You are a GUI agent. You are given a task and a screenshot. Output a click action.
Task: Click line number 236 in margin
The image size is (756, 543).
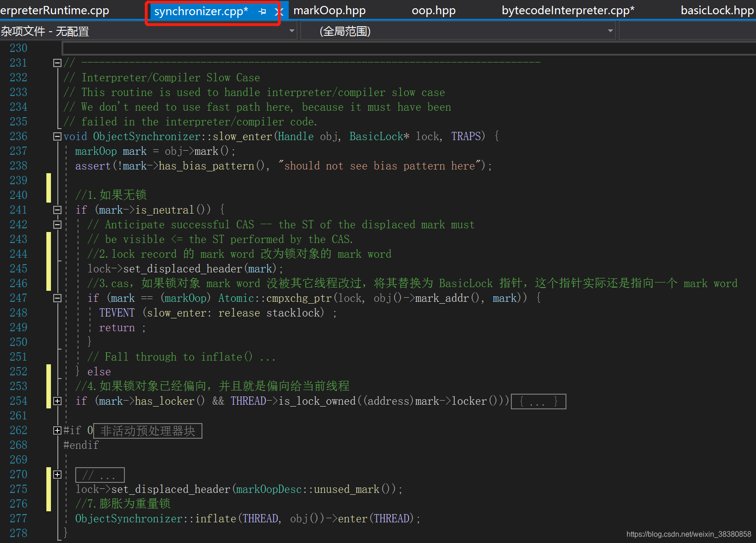pyautogui.click(x=18, y=136)
